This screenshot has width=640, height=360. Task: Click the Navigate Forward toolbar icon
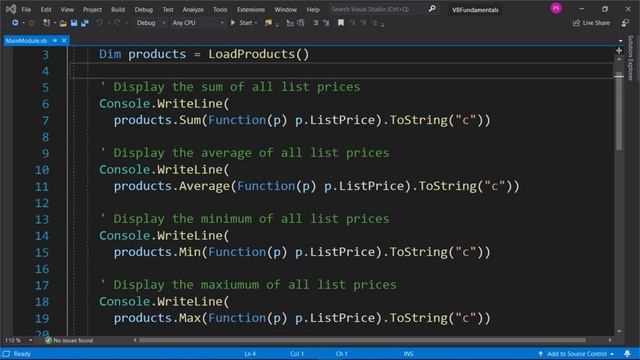click(x=32, y=23)
